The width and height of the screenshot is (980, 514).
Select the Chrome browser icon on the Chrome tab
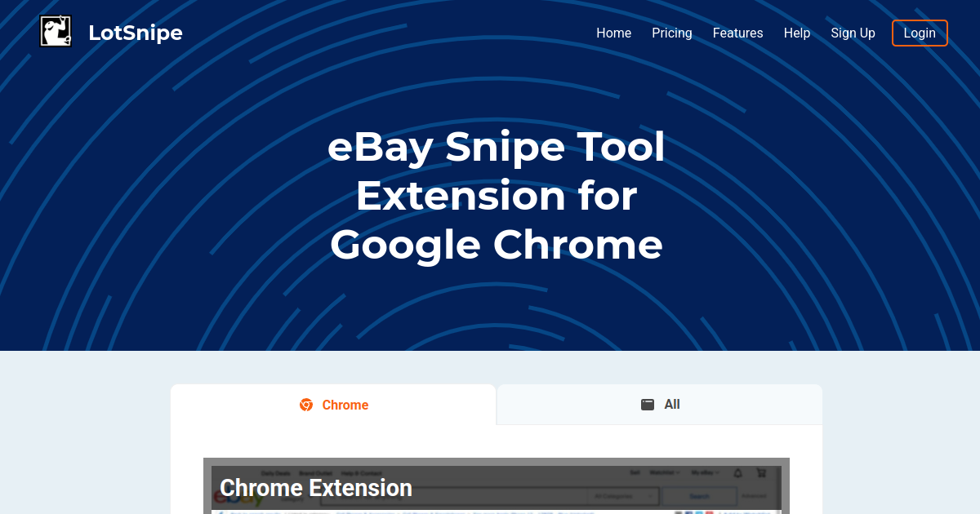click(x=305, y=405)
